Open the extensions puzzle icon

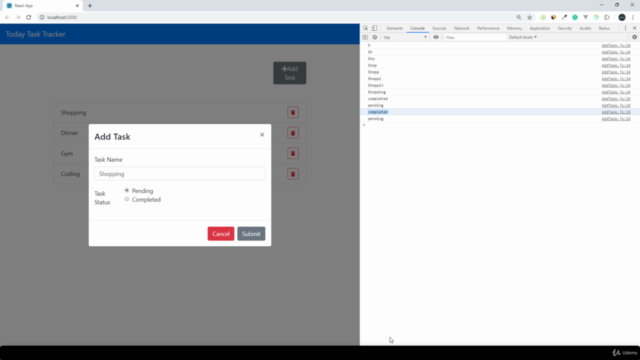607,17
